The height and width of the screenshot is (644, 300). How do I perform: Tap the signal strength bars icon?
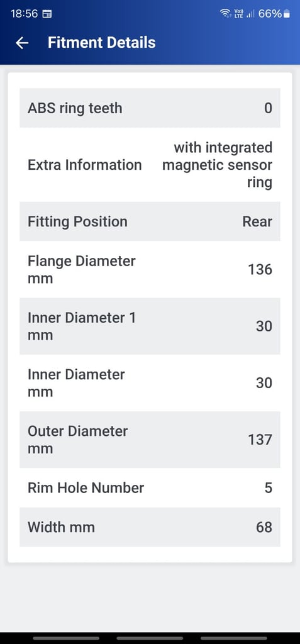point(250,14)
